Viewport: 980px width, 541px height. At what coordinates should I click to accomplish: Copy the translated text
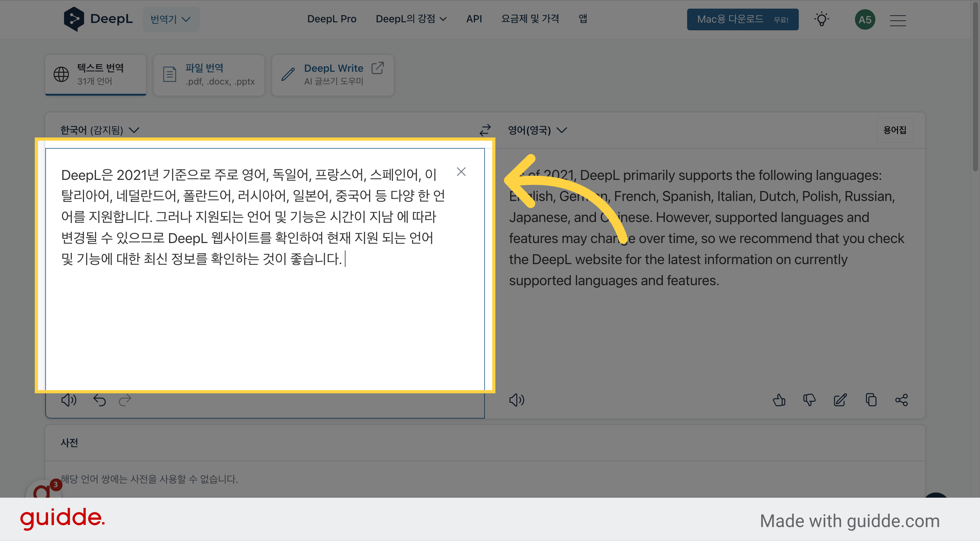pyautogui.click(x=871, y=400)
